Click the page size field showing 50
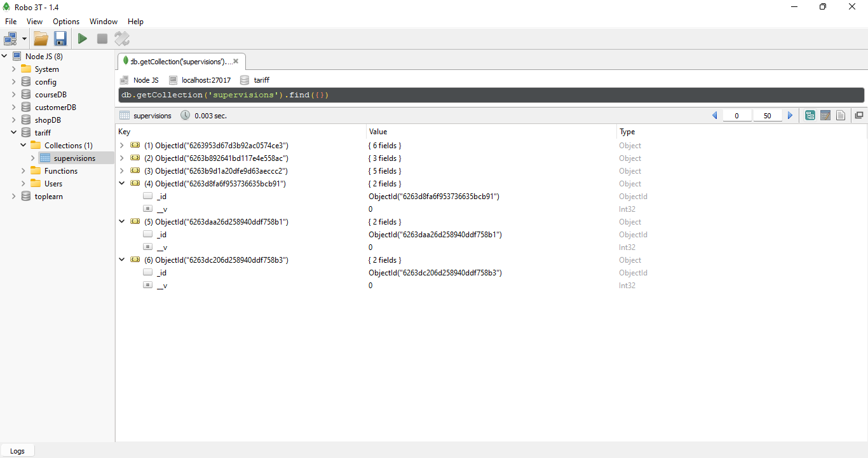This screenshot has width=868, height=458. [767, 116]
